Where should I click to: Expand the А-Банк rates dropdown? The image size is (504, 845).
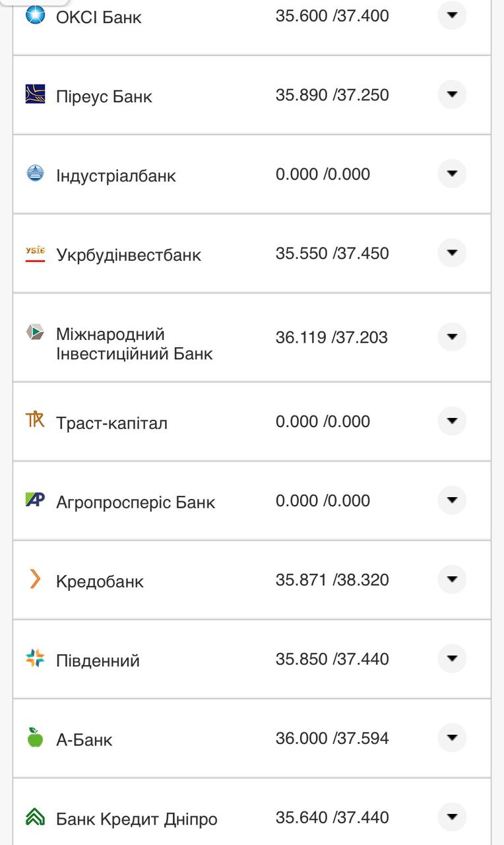click(x=452, y=737)
